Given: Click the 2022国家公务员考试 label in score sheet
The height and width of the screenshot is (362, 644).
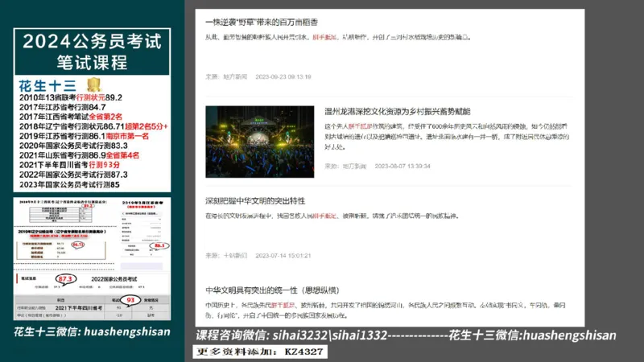Looking at the screenshot, I should point(114,279).
